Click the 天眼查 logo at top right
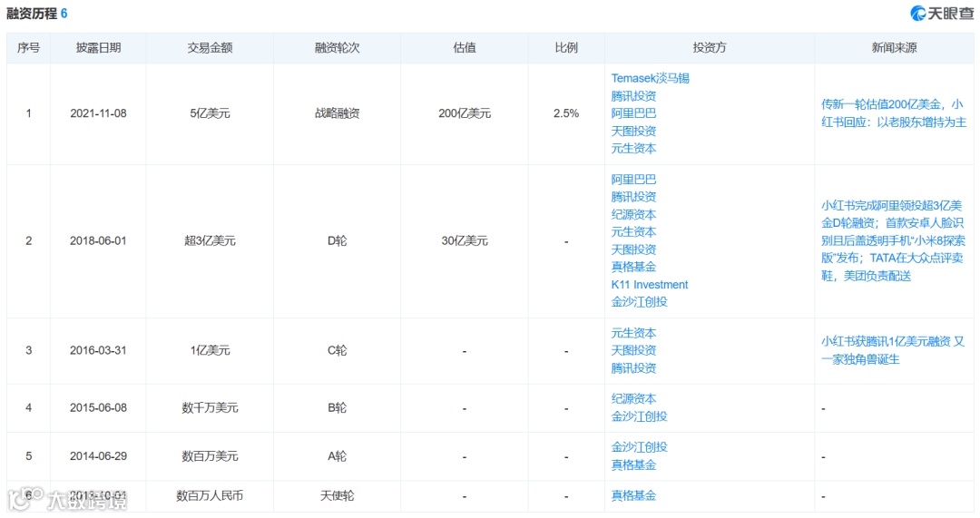This screenshot has height=518, width=980. point(941,13)
